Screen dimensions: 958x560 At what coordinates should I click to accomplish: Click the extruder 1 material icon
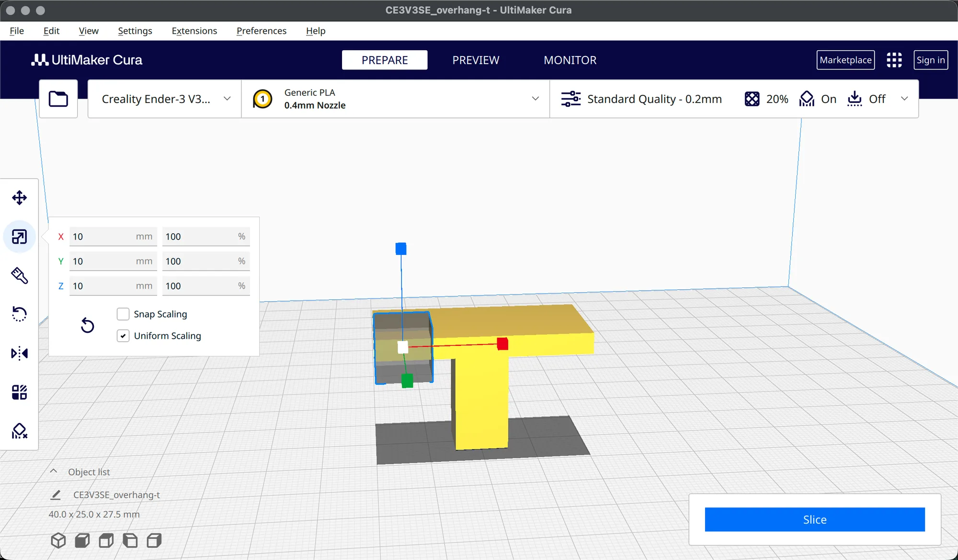(262, 99)
